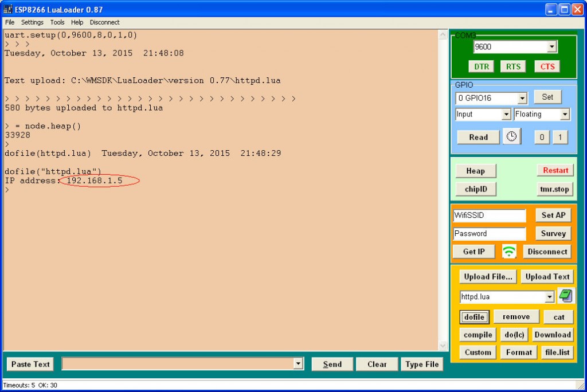Open the Tools menu
The height and width of the screenshot is (392, 587).
click(x=57, y=22)
